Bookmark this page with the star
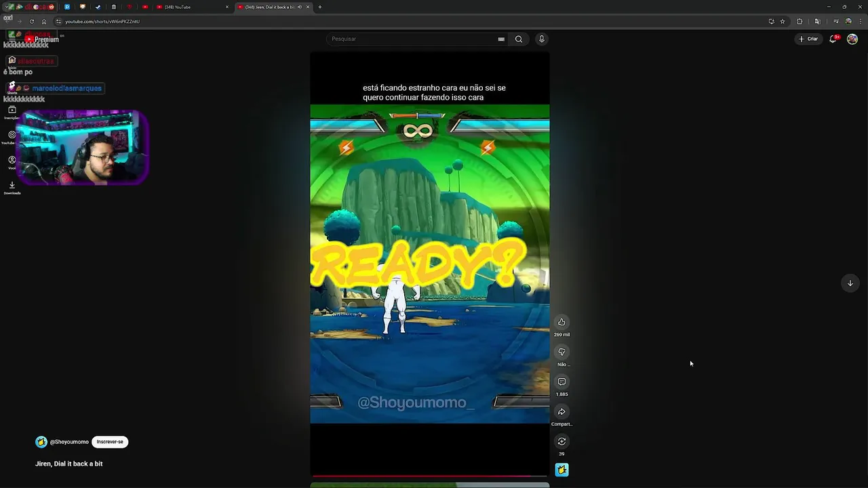This screenshot has height=488, width=868. 783,21
